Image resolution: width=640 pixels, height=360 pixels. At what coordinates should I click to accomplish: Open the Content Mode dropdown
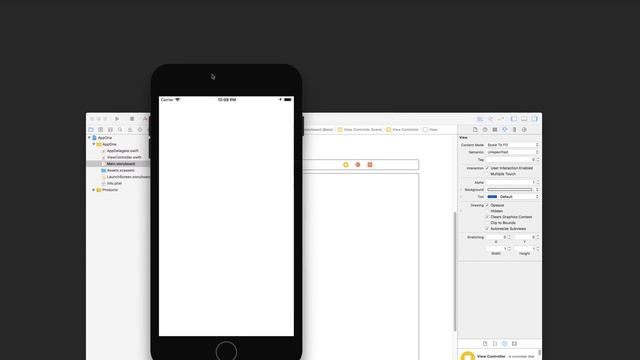tap(513, 145)
